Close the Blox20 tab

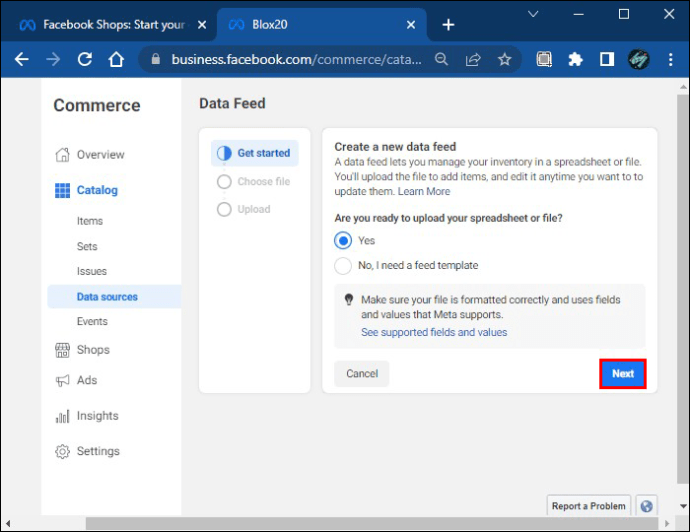pos(411,25)
